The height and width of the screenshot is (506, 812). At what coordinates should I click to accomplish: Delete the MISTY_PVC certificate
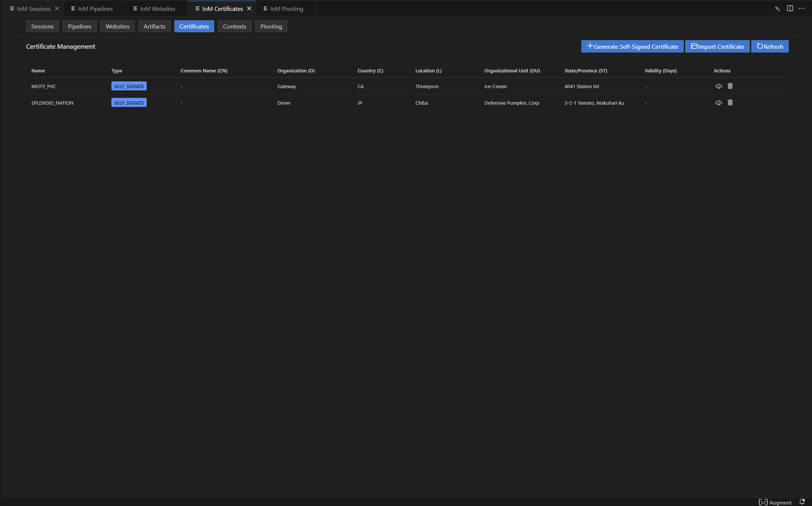tap(730, 86)
